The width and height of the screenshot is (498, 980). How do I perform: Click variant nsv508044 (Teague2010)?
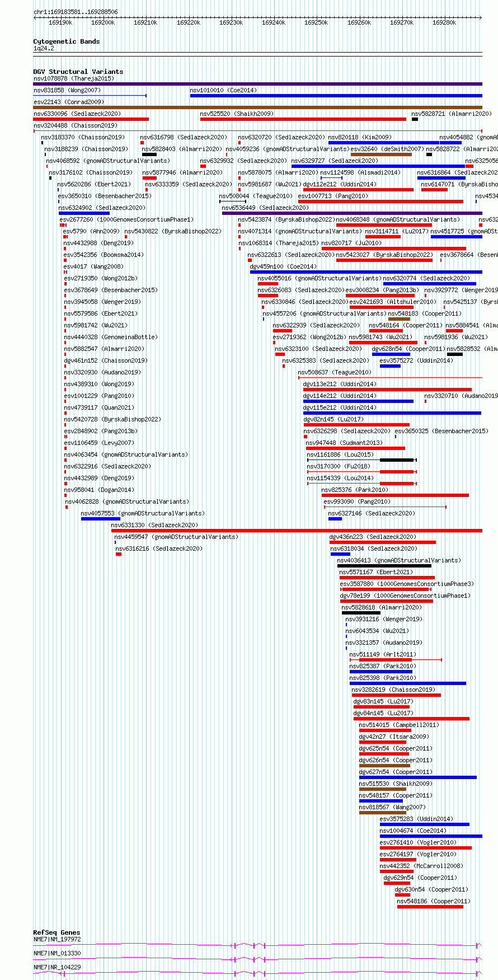pyautogui.click(x=256, y=196)
